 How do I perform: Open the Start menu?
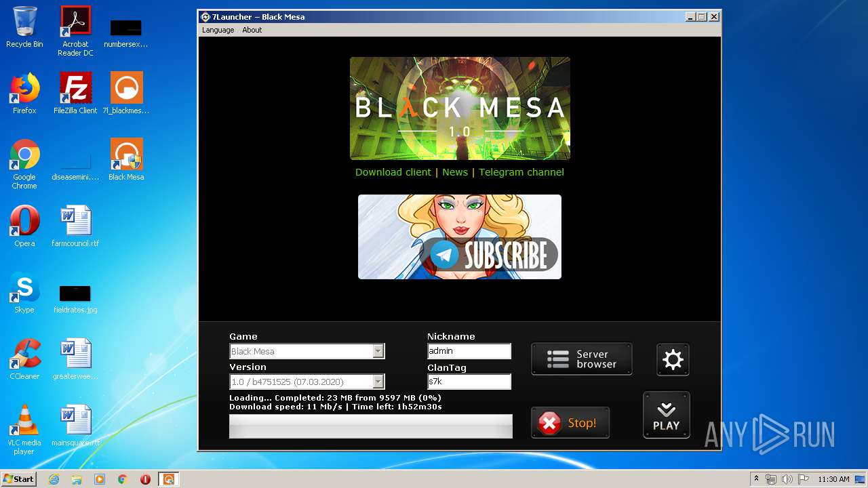(19, 479)
